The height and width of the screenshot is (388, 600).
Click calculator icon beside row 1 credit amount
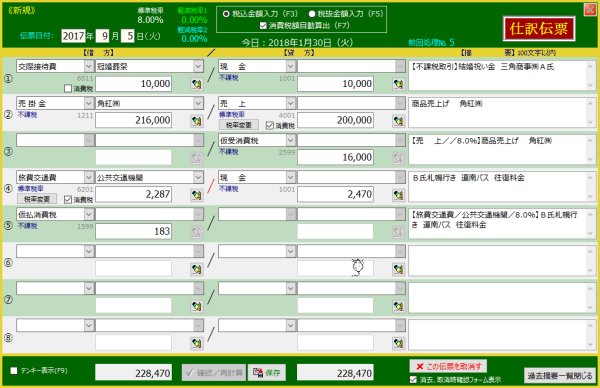coord(398,84)
